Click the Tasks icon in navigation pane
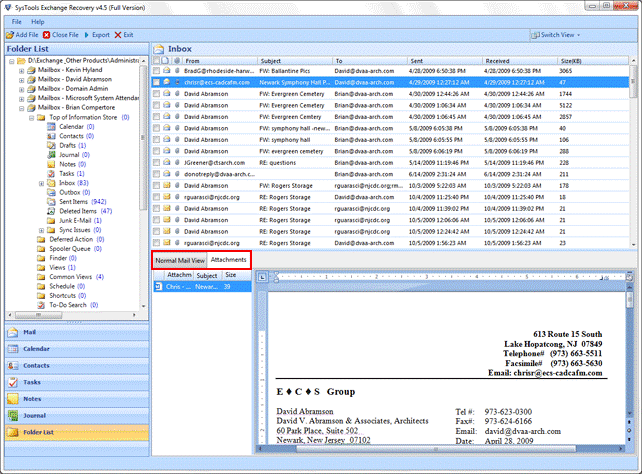This screenshot has height=474, width=642. point(13,382)
